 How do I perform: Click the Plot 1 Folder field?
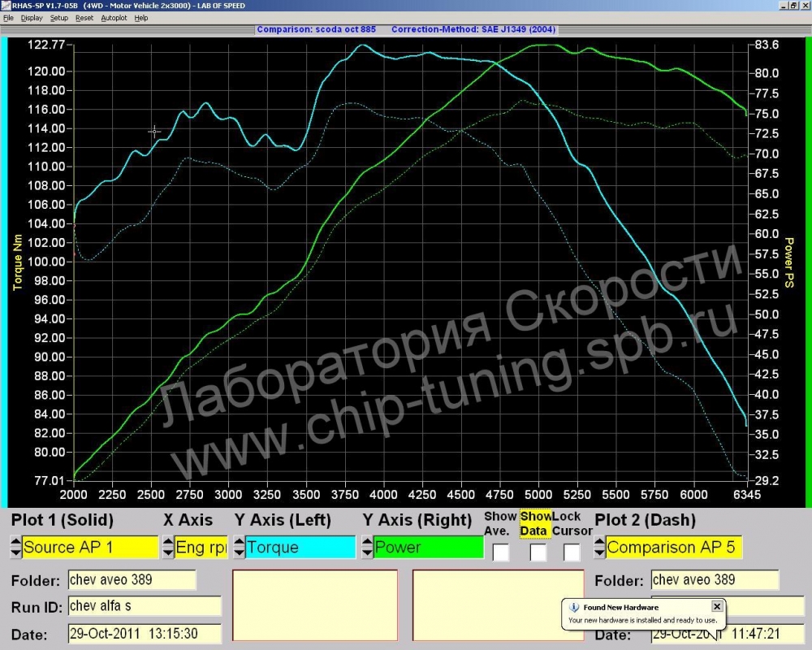[132, 579]
